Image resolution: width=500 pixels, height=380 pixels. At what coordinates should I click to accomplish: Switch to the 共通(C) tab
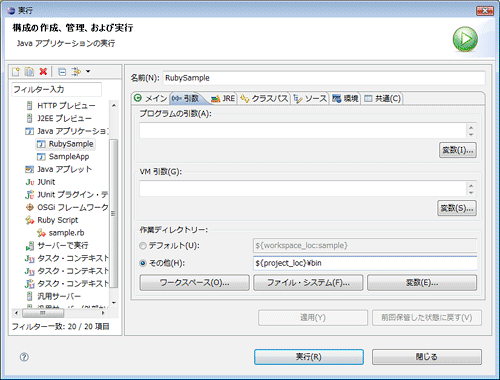pos(382,98)
